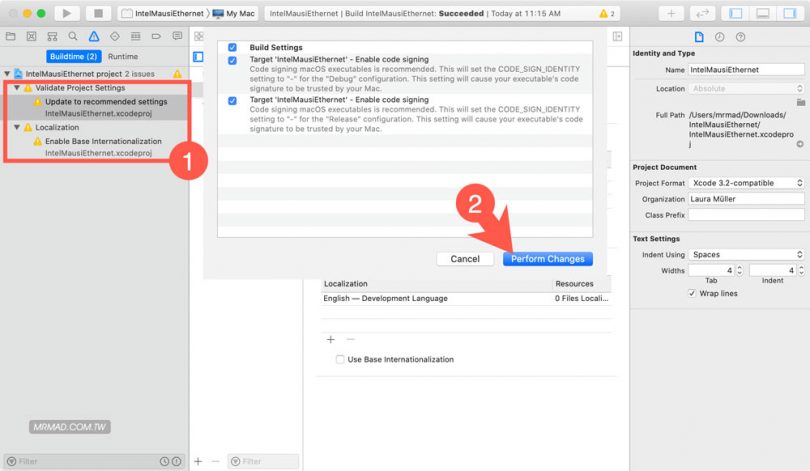Open the Indent Using Spaces dropdown
Image resolution: width=810 pixels, height=471 pixels.
point(746,255)
